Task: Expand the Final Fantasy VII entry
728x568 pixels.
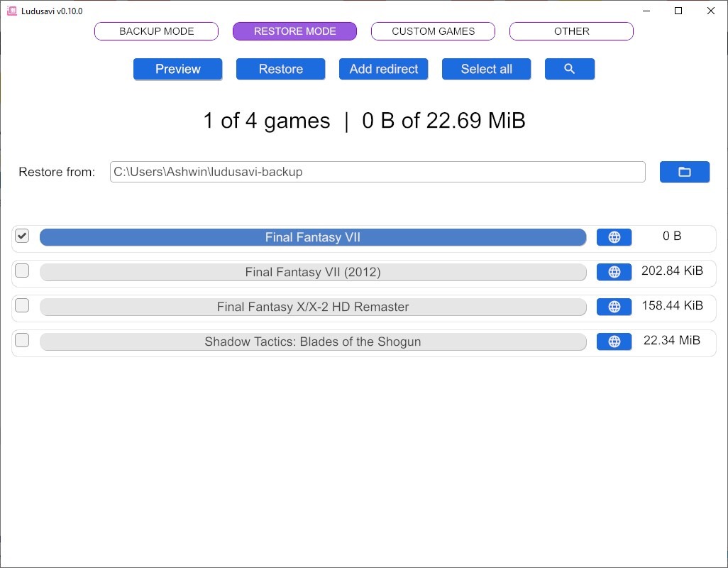Action: tap(313, 237)
